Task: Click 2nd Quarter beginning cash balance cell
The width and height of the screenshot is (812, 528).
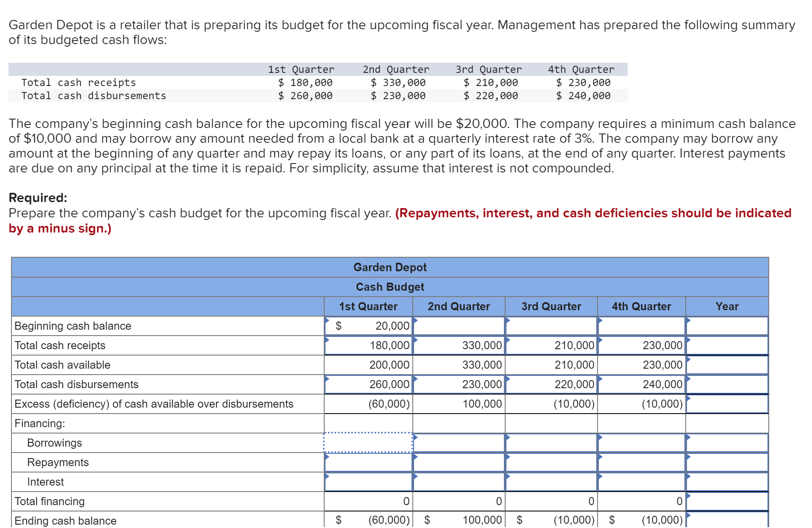Action: 459,326
